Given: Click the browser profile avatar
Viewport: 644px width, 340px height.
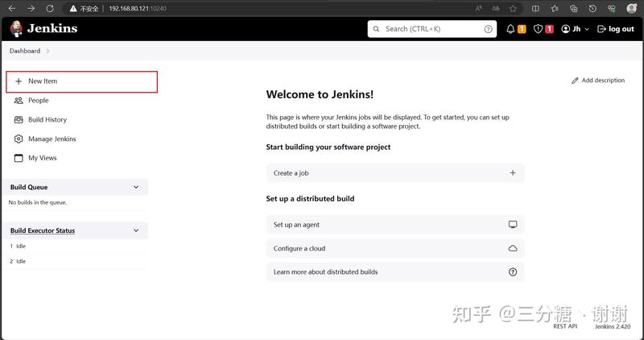Looking at the screenshot, I should (x=632, y=8).
